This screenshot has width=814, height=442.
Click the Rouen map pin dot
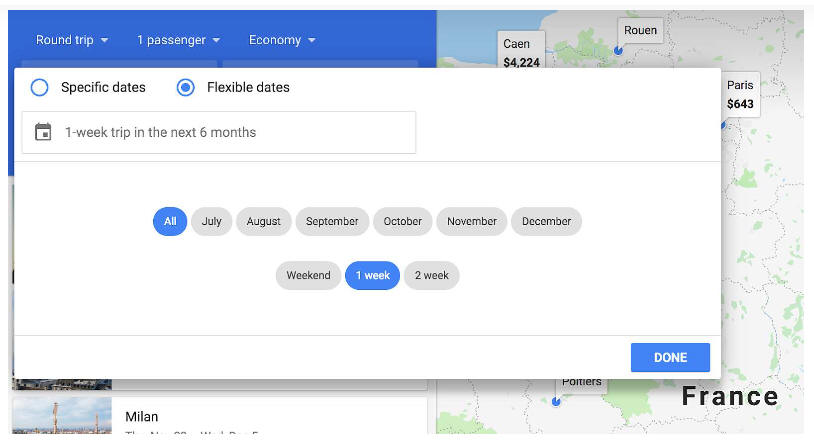click(x=618, y=50)
